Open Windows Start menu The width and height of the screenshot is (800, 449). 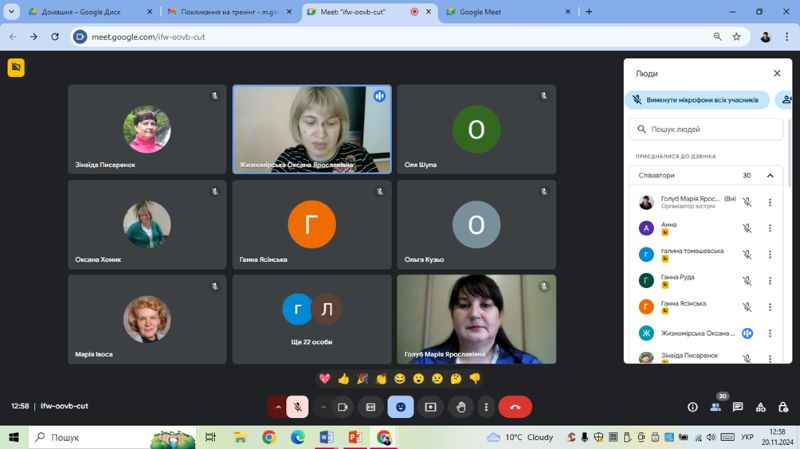(x=14, y=437)
